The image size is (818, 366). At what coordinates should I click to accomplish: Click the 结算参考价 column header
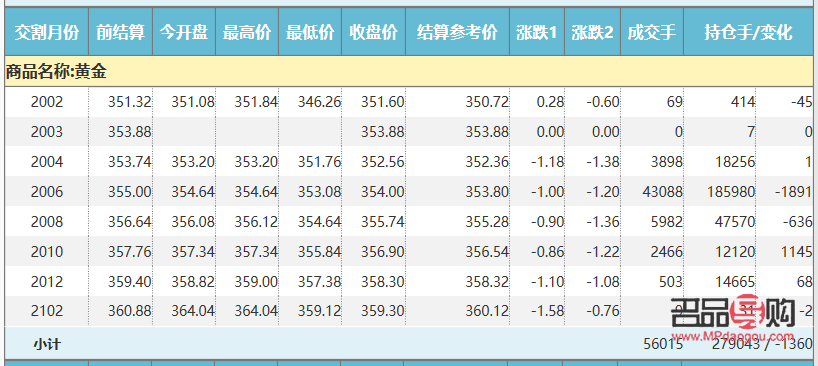[457, 33]
